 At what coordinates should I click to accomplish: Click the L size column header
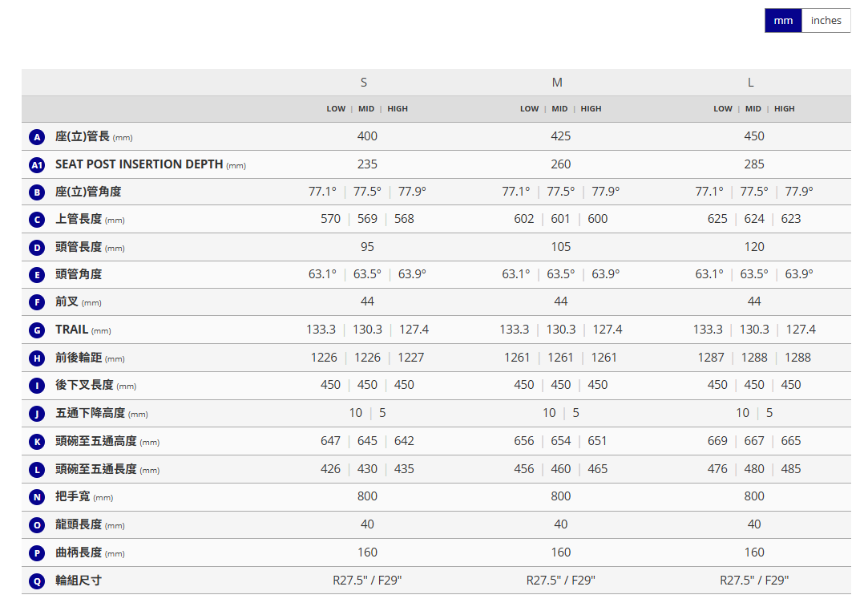pyautogui.click(x=751, y=83)
